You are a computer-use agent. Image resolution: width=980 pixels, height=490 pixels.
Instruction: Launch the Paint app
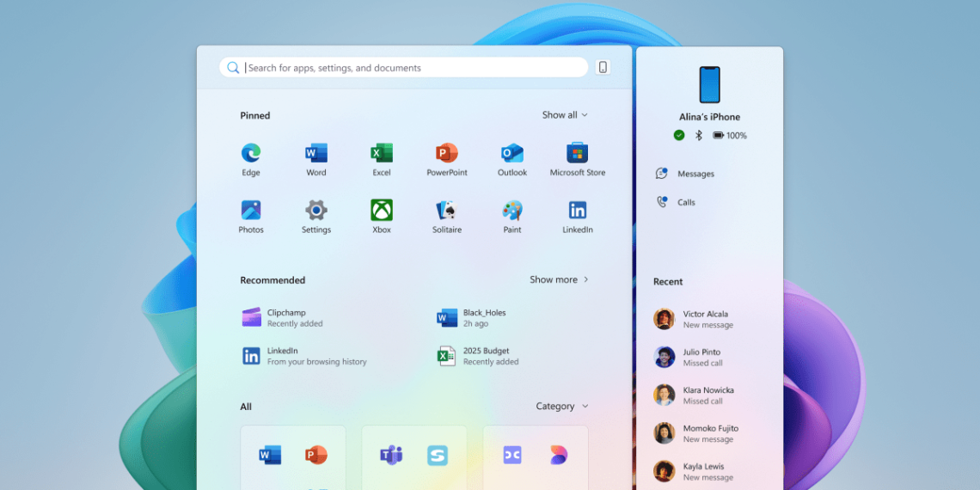[511, 217]
